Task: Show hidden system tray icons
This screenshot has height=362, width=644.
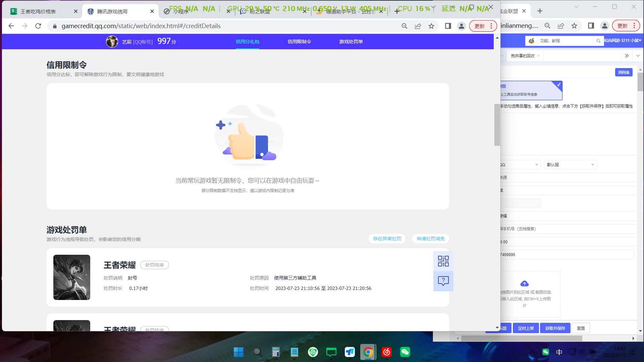Action: [x=532, y=352]
